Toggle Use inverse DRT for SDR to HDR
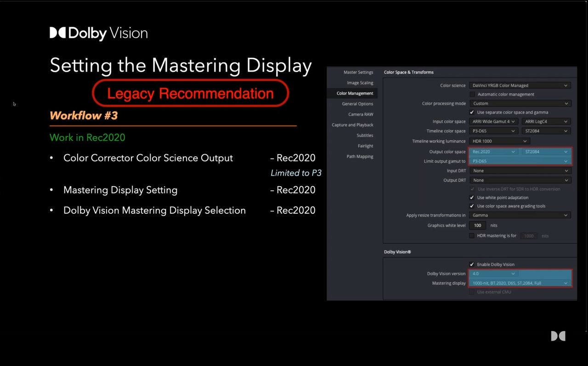 point(472,189)
